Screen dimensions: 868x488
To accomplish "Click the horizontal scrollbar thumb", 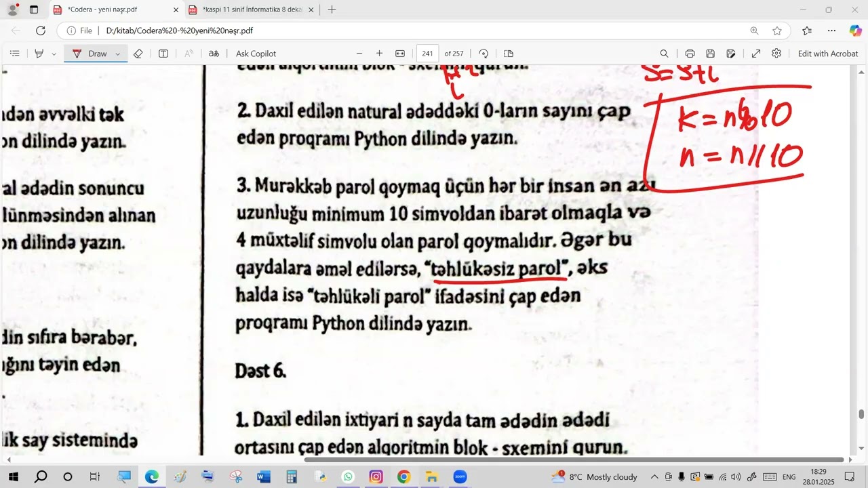I will 574,460.
